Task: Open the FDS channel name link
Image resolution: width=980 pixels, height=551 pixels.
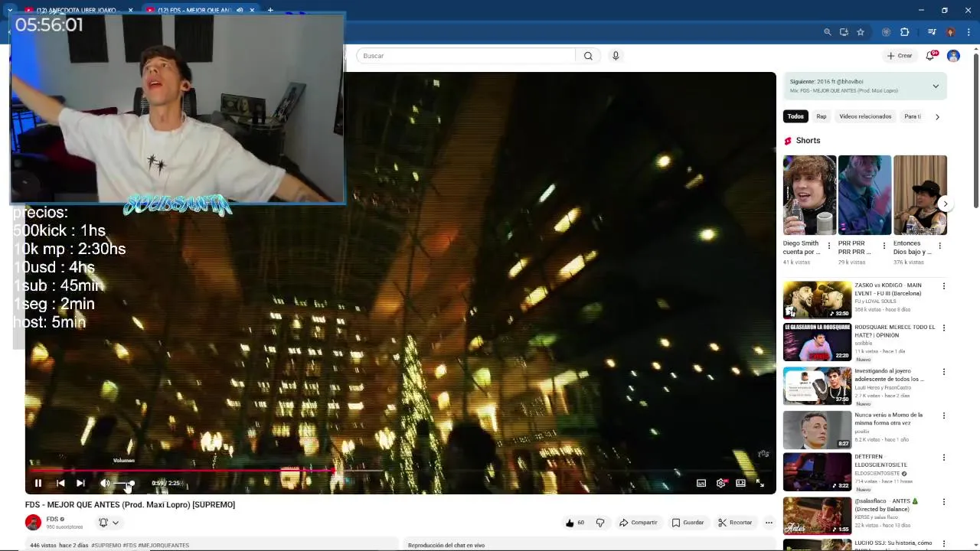Action: [x=52, y=520]
